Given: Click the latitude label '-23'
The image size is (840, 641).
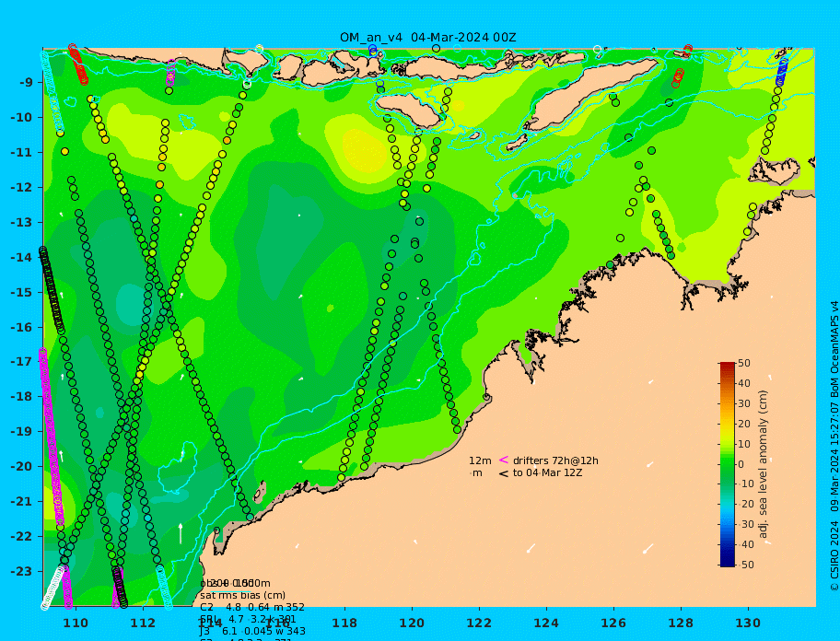Looking at the screenshot, I should click(x=21, y=571).
